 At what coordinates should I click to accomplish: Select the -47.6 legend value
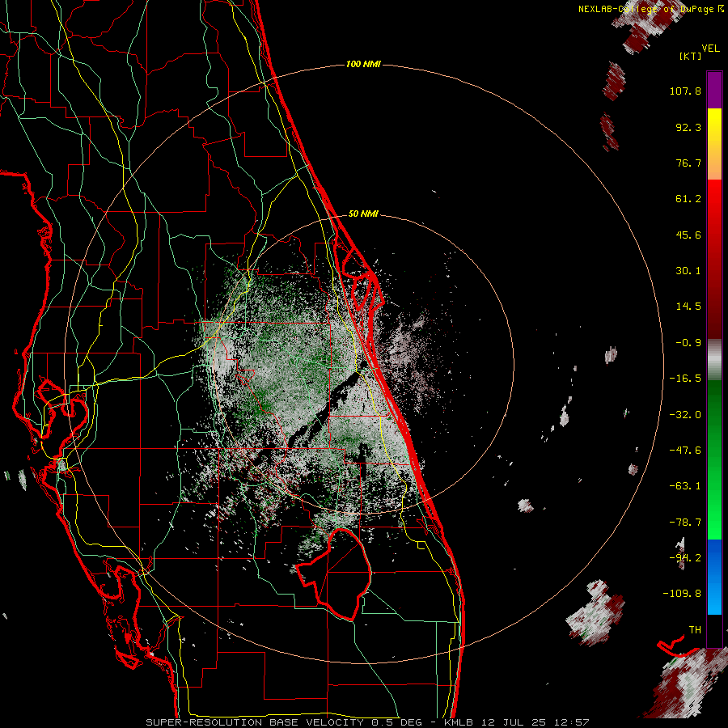point(685,451)
